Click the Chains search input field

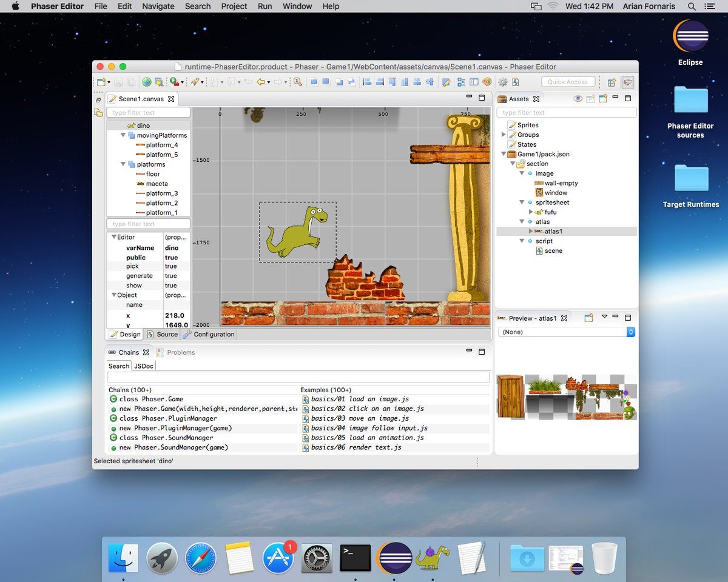click(x=298, y=377)
